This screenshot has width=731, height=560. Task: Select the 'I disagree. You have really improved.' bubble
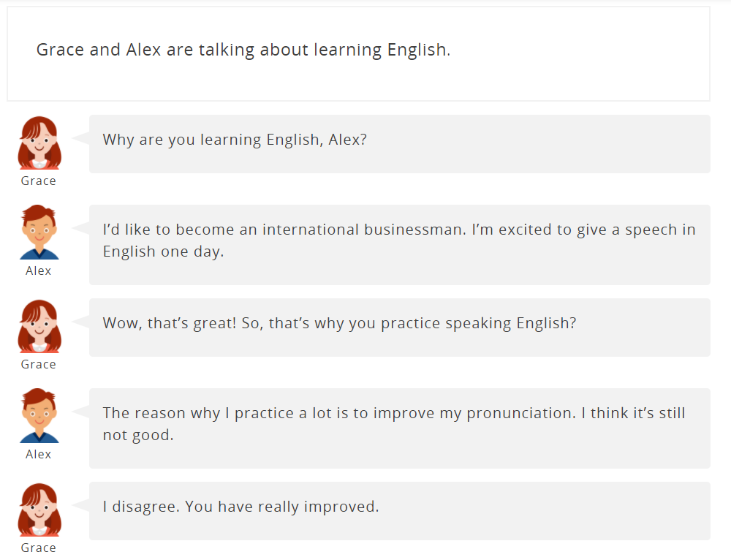click(400, 511)
